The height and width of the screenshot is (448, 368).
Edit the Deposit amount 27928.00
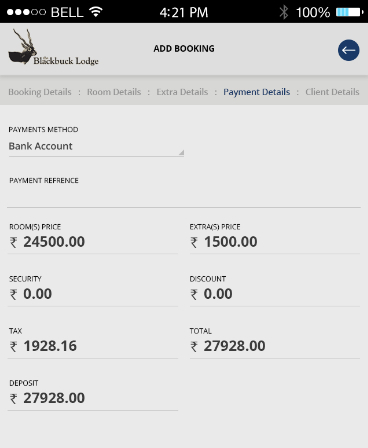coord(93,398)
